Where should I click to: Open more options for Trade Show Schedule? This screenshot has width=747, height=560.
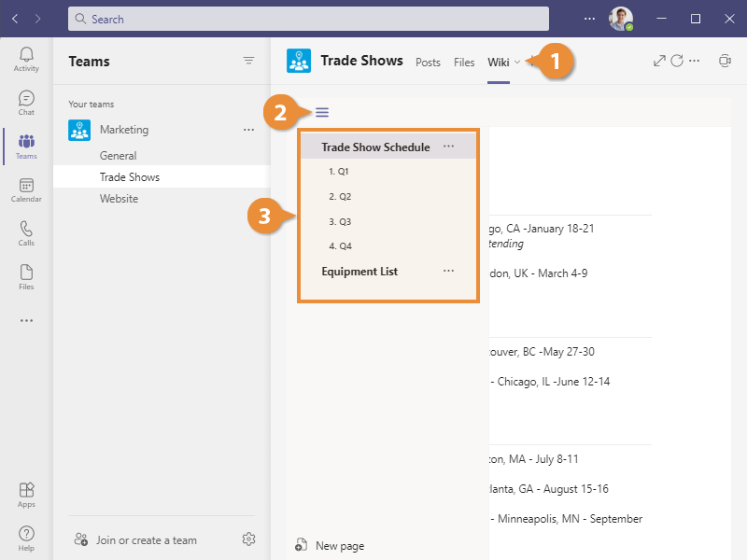click(448, 147)
